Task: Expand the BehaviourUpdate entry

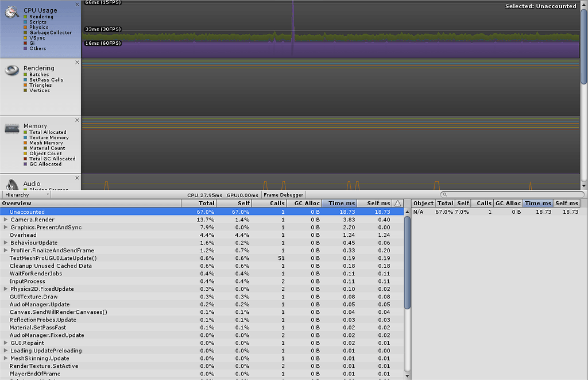Action: [6, 243]
